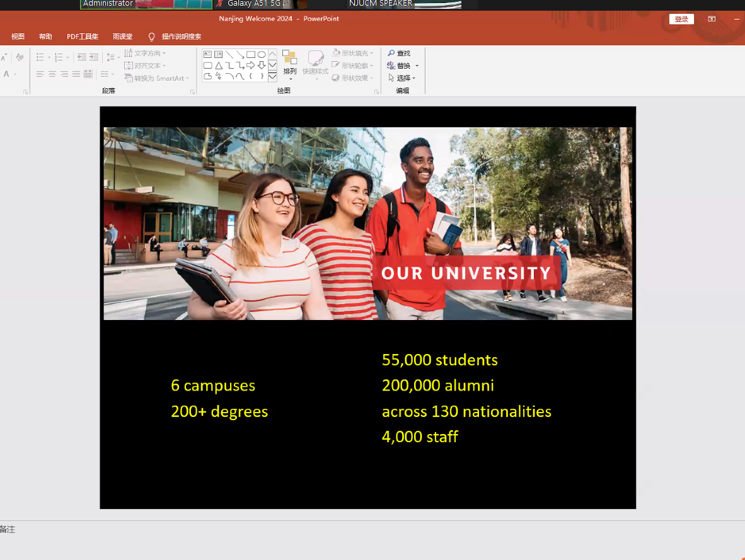Select the rounded rectangle shape
745x560 pixels.
pos(207,65)
